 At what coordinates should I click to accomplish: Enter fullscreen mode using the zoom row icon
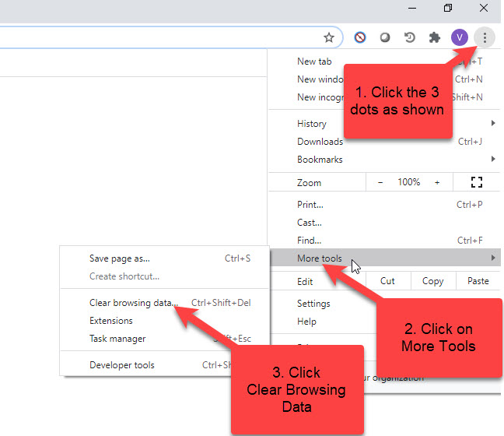477,182
